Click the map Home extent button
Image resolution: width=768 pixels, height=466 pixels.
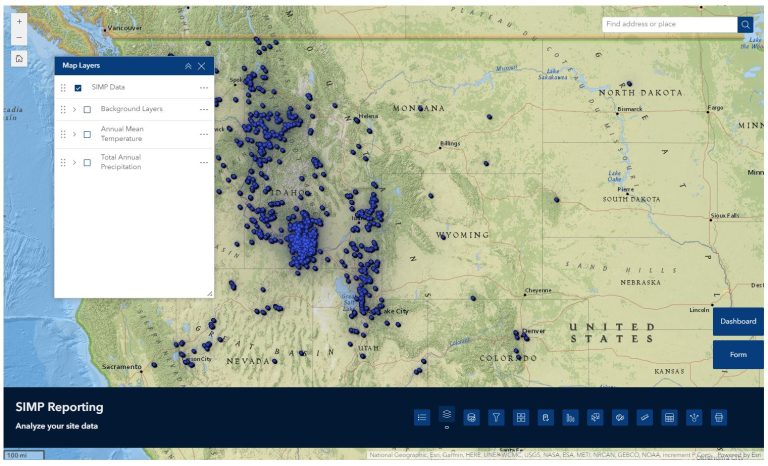pyautogui.click(x=19, y=58)
